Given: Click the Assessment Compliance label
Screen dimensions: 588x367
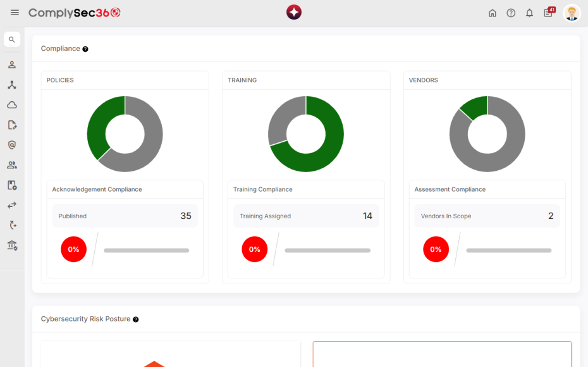Looking at the screenshot, I should click(x=450, y=189).
